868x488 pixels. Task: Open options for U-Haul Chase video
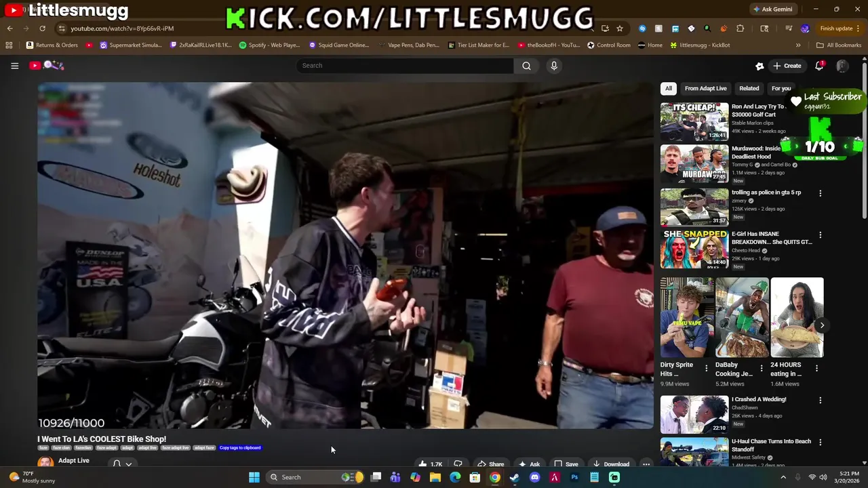(x=820, y=443)
